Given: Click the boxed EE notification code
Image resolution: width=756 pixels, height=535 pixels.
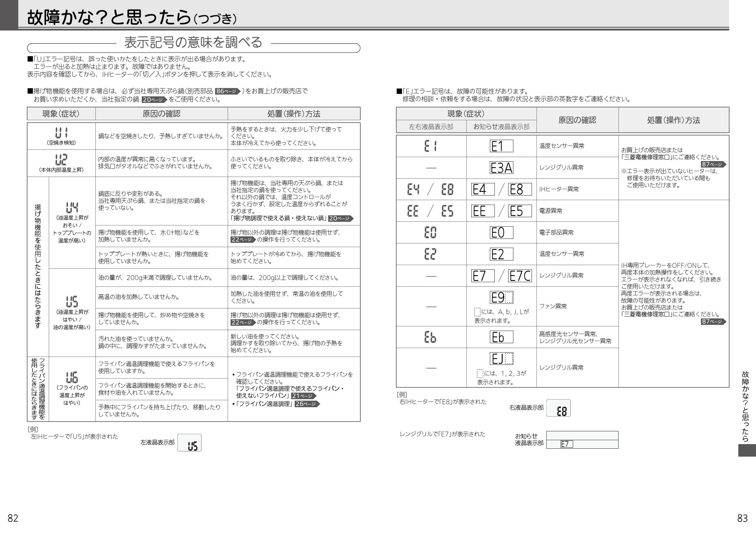Looking at the screenshot, I should (x=483, y=211).
